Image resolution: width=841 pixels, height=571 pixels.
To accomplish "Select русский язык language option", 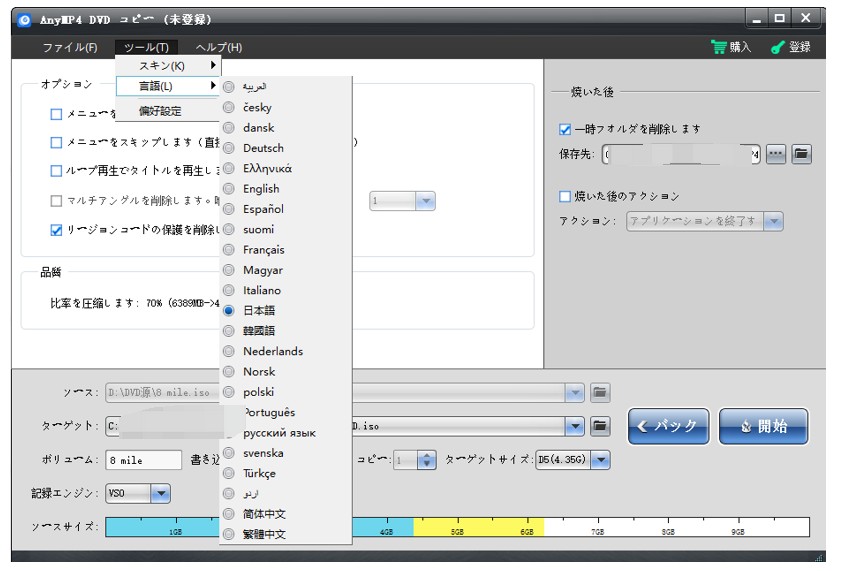I will (x=285, y=433).
